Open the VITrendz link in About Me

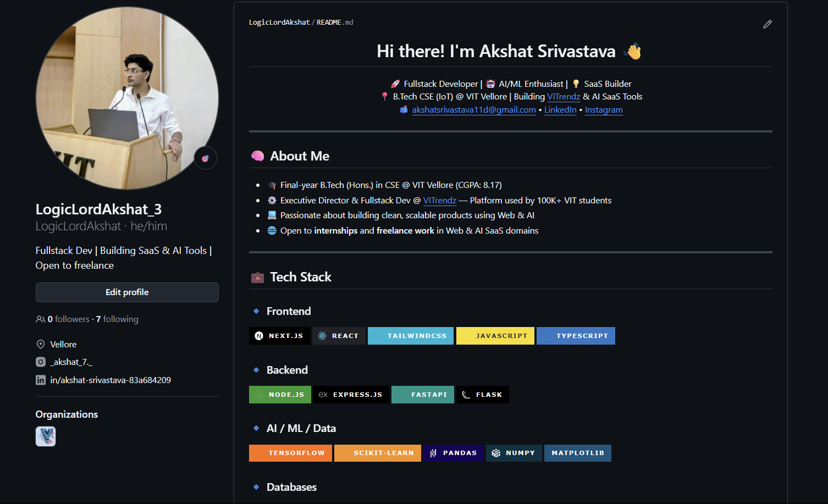click(439, 201)
